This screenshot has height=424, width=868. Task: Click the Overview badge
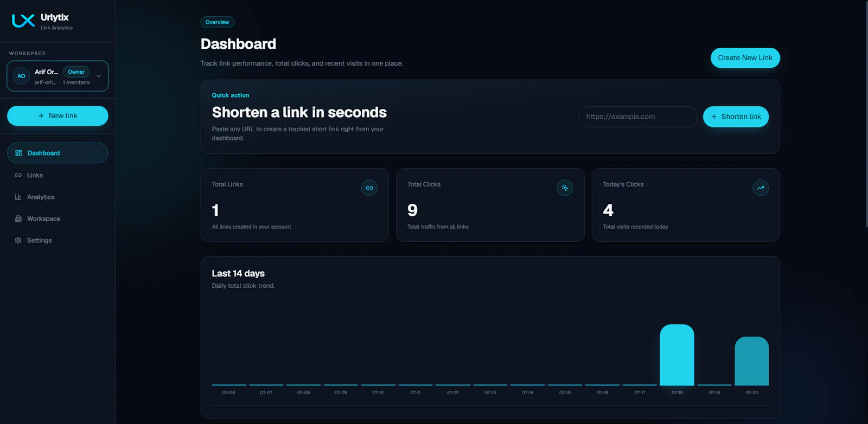pos(218,22)
